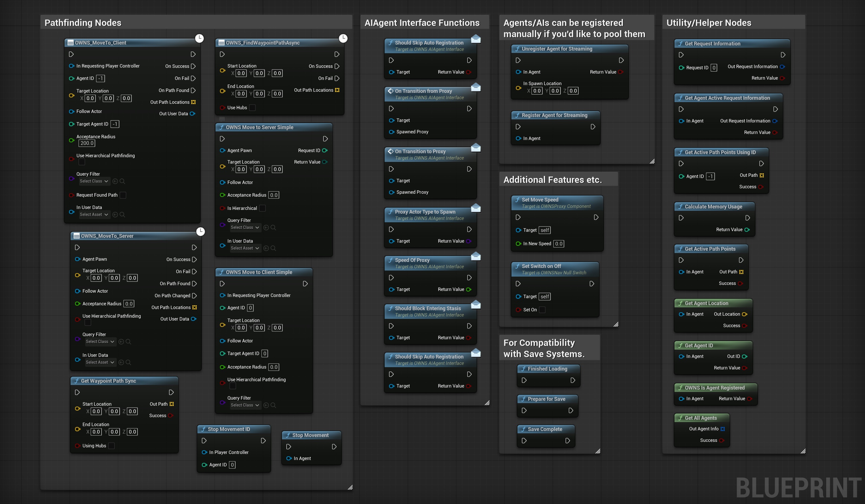Viewport: 865px width, 504px height.
Task: Click Request ID value field on Get Request Information
Action: [x=714, y=68]
